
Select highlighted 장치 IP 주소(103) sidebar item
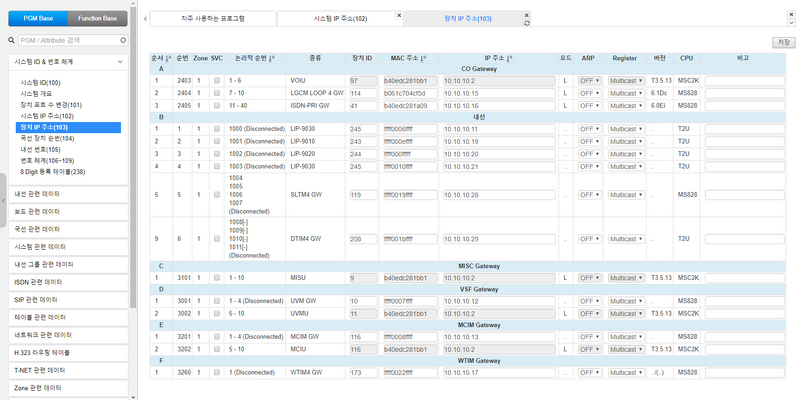68,127
